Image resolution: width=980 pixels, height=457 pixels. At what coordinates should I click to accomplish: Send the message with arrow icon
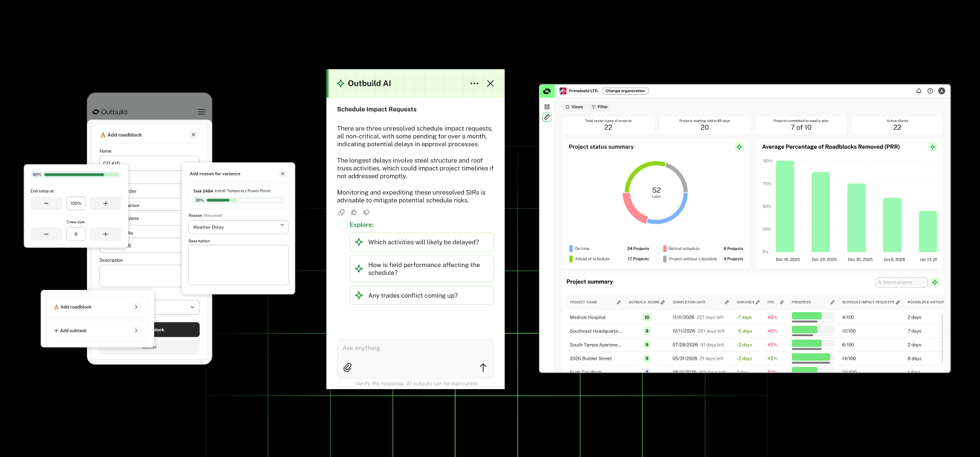coord(483,368)
